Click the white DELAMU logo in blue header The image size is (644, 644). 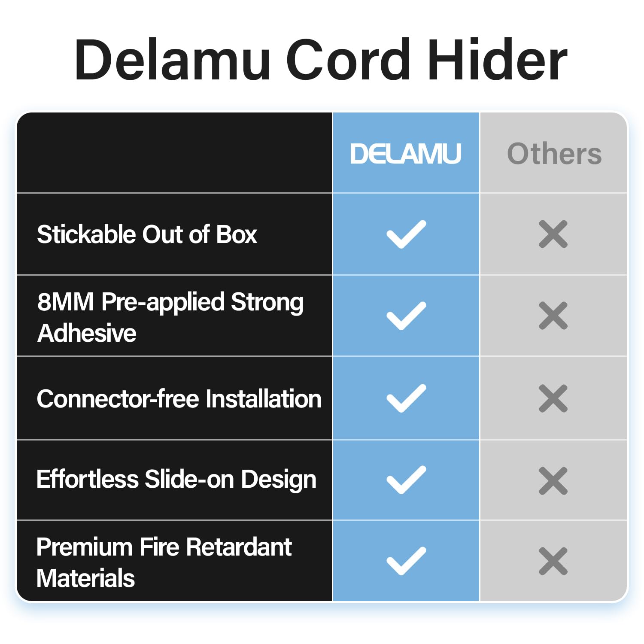coord(406,154)
